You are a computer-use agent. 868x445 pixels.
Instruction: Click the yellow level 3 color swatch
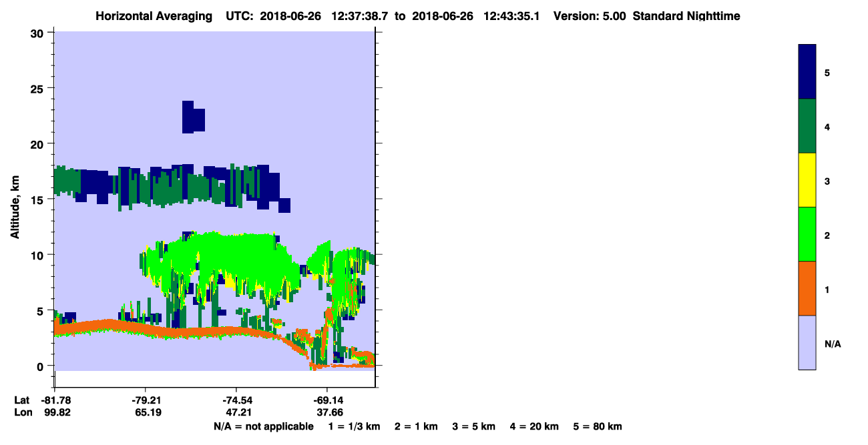[807, 180]
